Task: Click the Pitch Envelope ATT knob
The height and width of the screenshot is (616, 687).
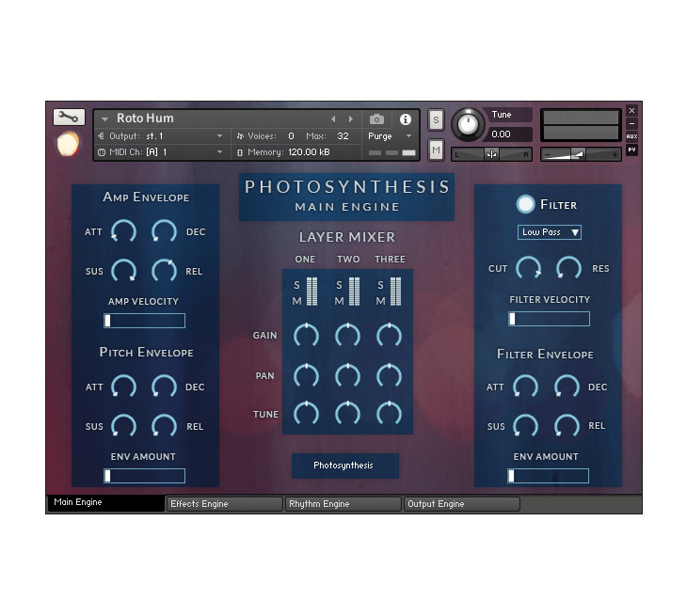Action: pyautogui.click(x=123, y=387)
